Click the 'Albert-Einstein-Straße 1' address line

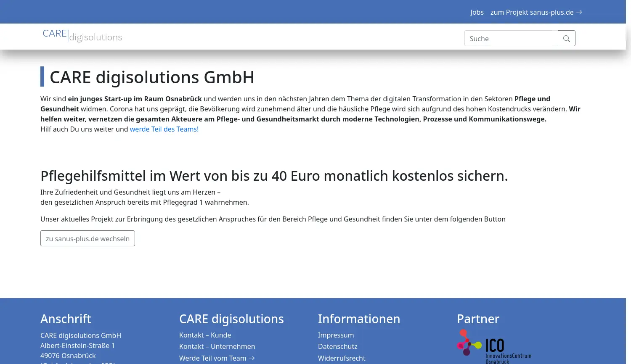tap(77, 346)
